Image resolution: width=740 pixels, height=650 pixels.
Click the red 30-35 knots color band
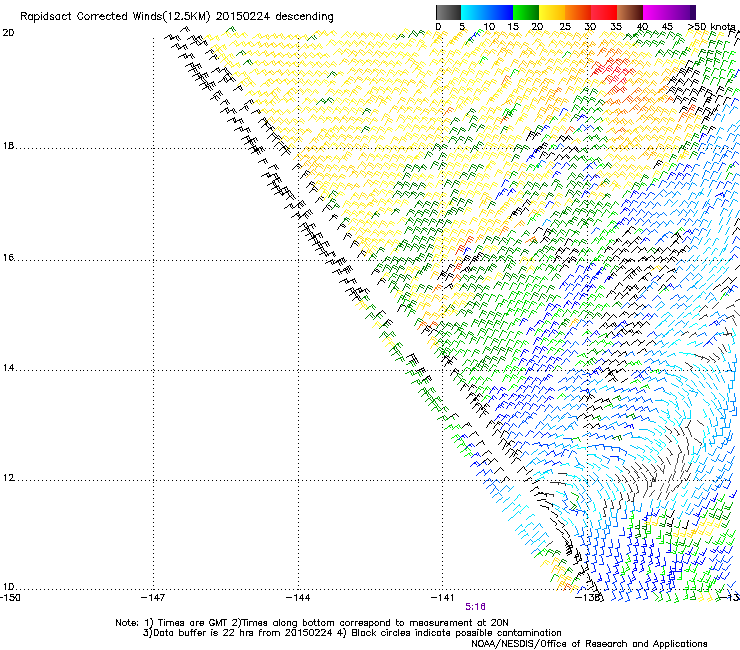604,12
